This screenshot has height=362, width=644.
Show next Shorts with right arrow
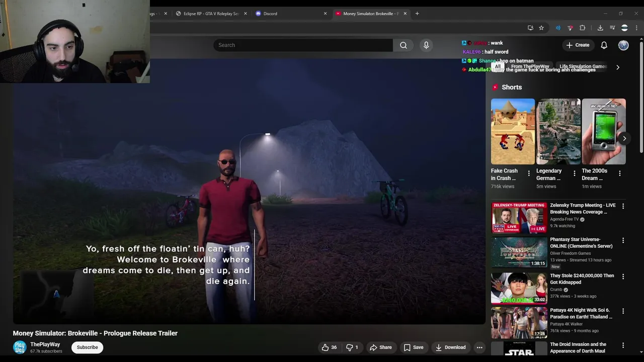coord(624,138)
